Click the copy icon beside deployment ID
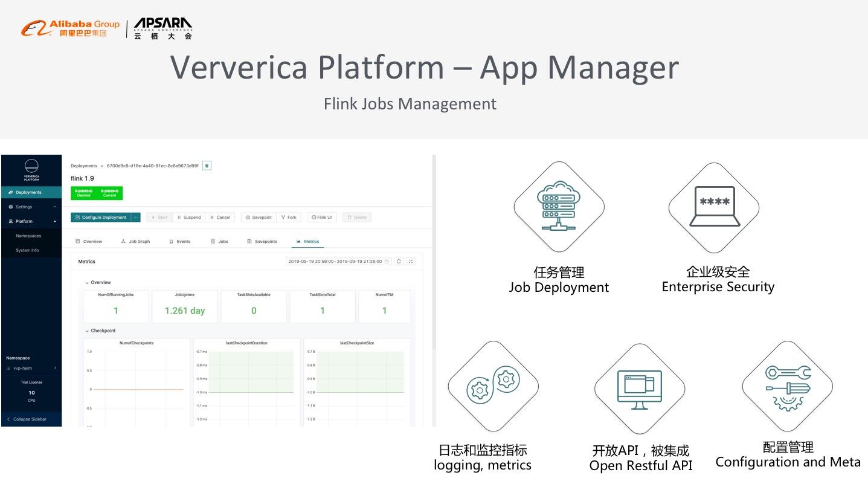 [x=207, y=166]
